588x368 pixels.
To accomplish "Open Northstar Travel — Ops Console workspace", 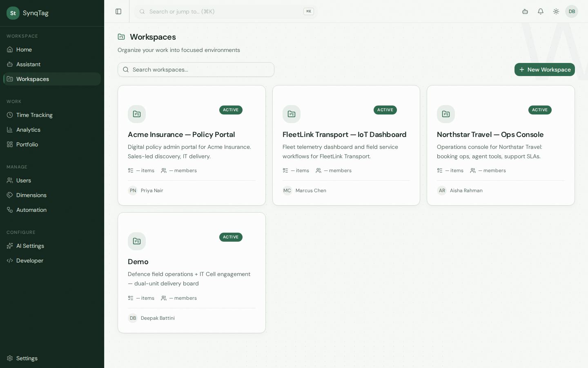I will 490,135.
